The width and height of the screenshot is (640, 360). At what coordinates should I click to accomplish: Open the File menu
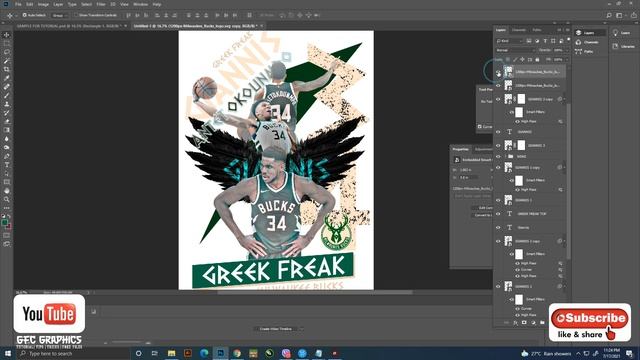coord(18,4)
